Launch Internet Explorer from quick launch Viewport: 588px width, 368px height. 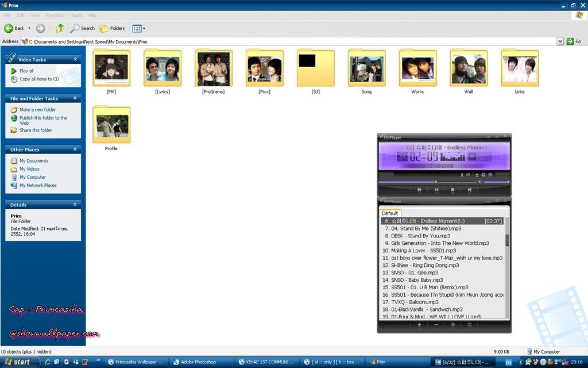pos(48,362)
